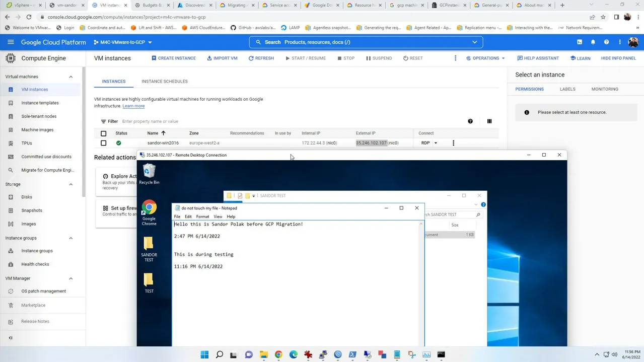This screenshot has height=362, width=644.
Task: Open the M4C-VMware-to-GCP project selector
Action: 123,42
